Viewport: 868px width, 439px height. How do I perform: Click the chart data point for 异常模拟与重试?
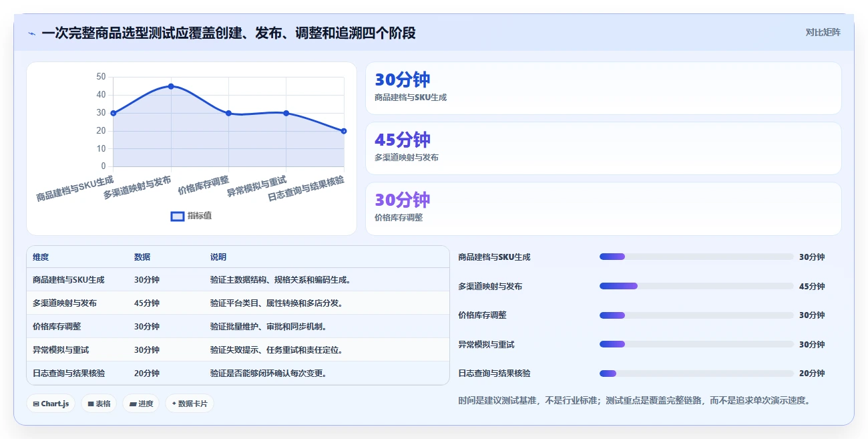286,113
